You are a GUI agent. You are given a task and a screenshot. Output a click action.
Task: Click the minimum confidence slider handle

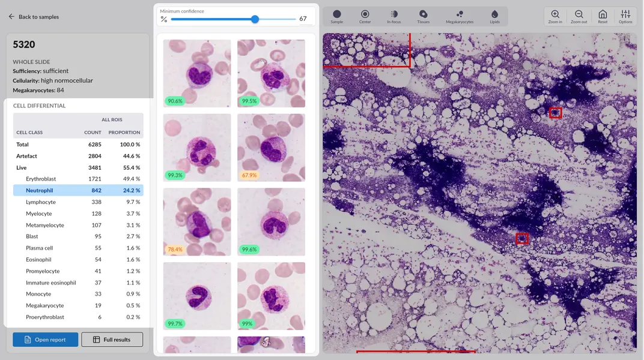[255, 19]
